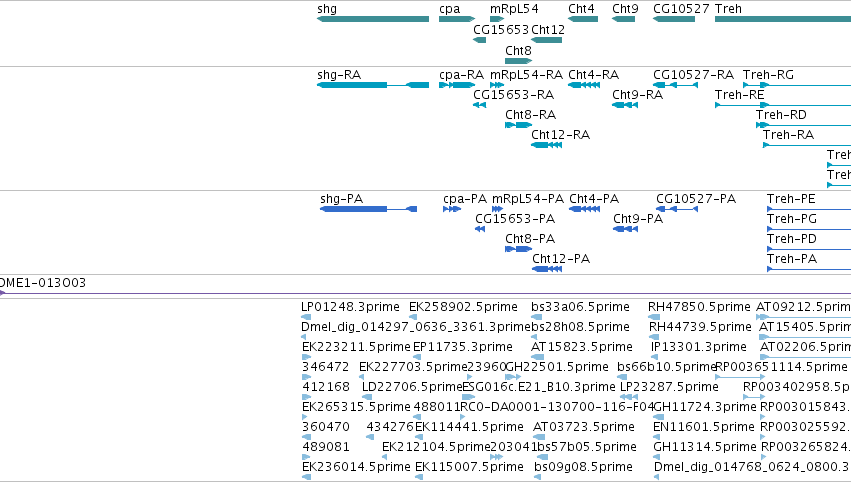Click the bs57b05.5prime EST glyph
This screenshot has width=851, height=482.
tap(541, 456)
